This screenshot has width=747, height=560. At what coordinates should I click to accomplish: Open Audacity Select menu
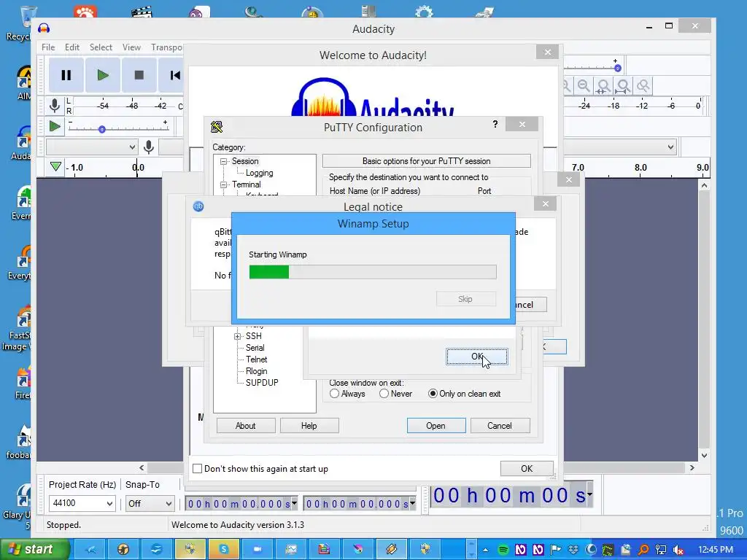pos(101,47)
